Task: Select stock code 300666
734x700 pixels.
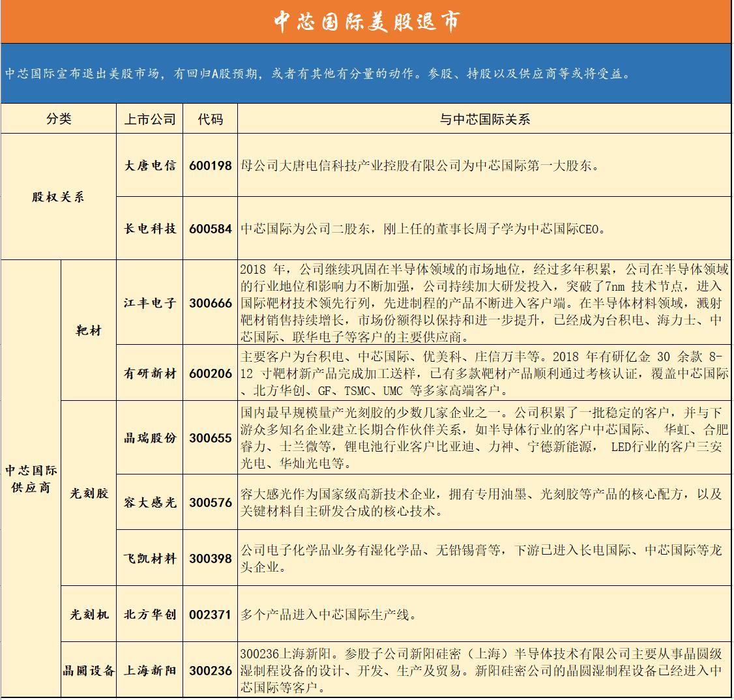Action: point(210,302)
